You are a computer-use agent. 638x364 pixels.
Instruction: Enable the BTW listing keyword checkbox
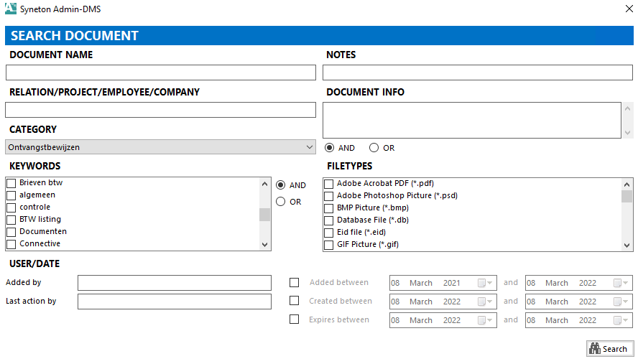tap(11, 220)
